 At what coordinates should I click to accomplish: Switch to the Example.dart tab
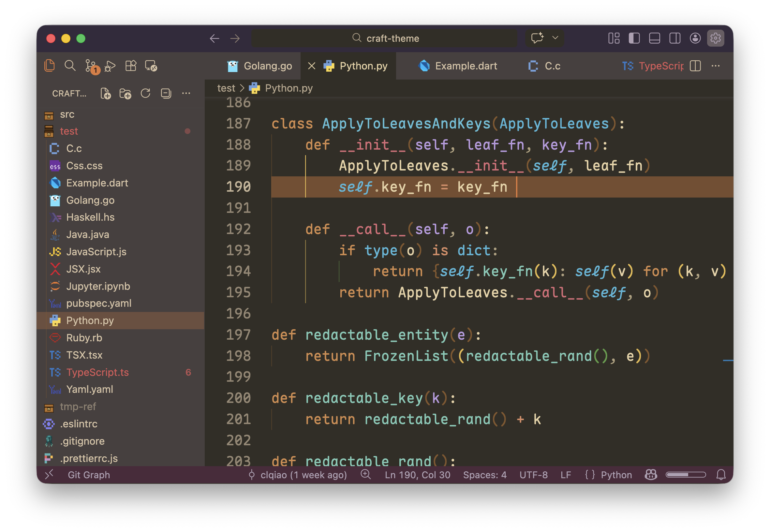tap(466, 66)
